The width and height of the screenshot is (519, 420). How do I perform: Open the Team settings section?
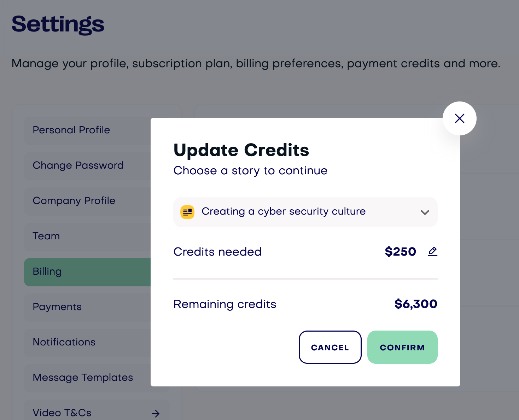[87, 236]
